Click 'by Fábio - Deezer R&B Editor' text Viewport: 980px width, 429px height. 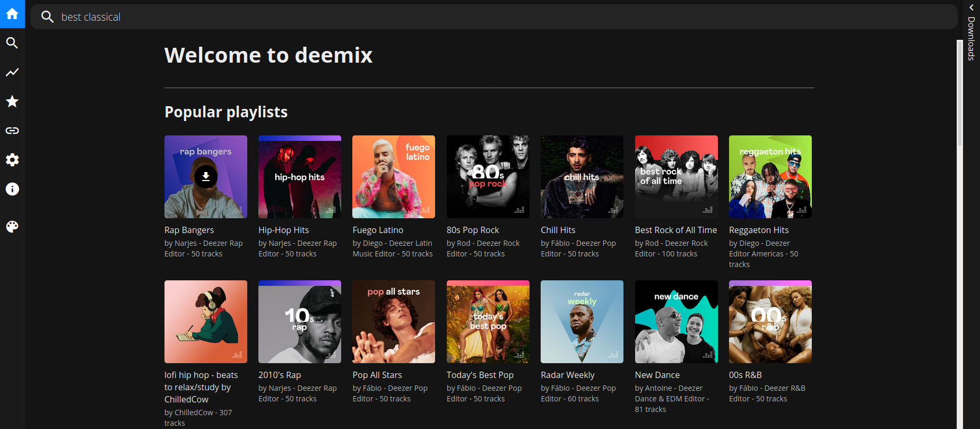point(767,393)
